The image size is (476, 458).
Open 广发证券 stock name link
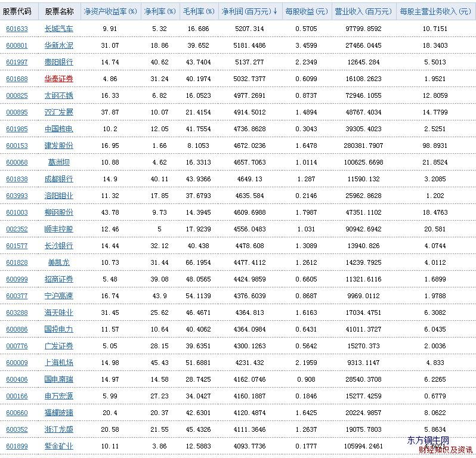pyautogui.click(x=59, y=346)
